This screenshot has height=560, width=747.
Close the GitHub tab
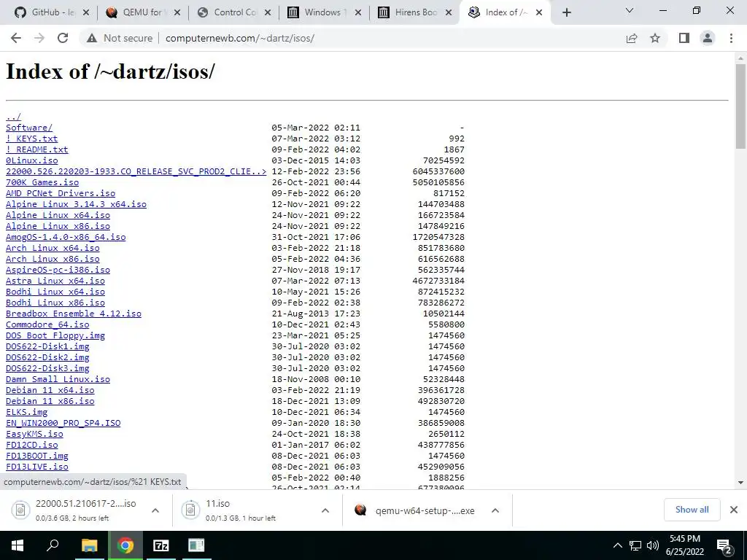point(86,13)
